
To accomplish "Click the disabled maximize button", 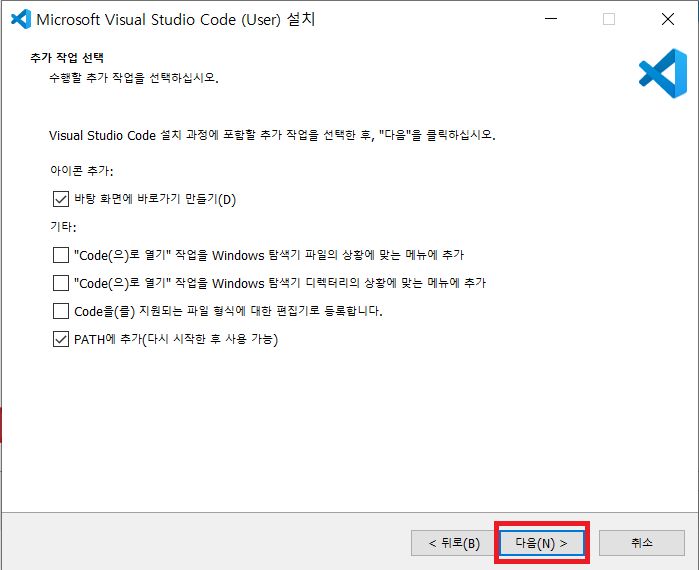I will 609,19.
